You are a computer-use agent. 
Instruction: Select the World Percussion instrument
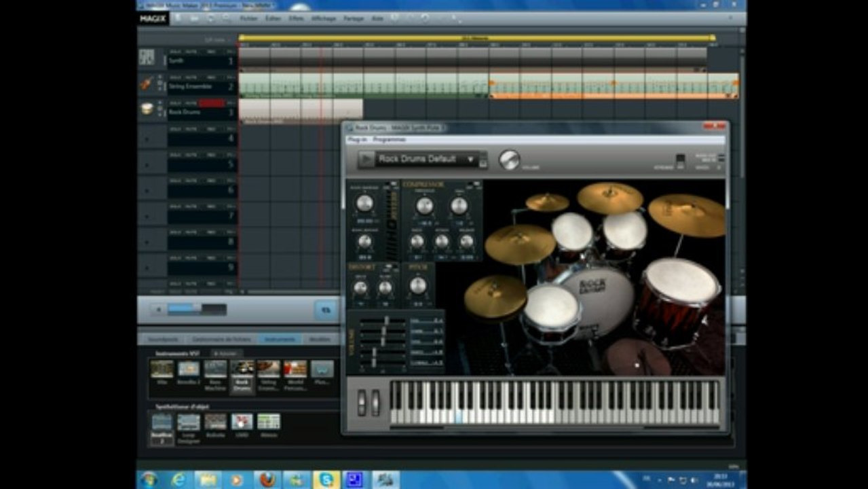(295, 375)
